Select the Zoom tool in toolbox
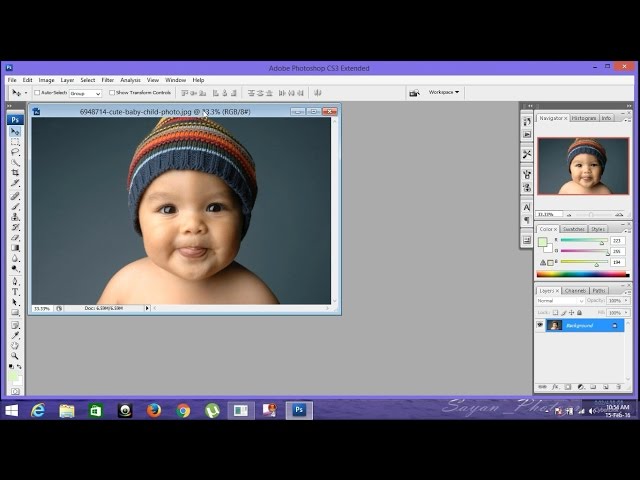Viewport: 640px width, 480px height. [15, 356]
